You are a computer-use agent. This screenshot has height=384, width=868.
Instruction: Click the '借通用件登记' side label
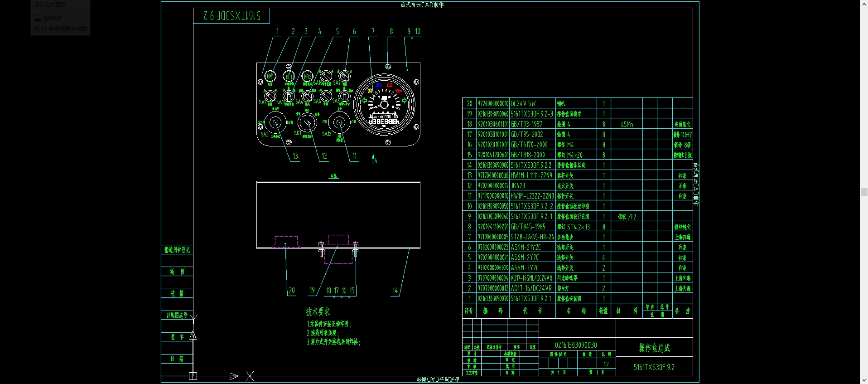(177, 250)
